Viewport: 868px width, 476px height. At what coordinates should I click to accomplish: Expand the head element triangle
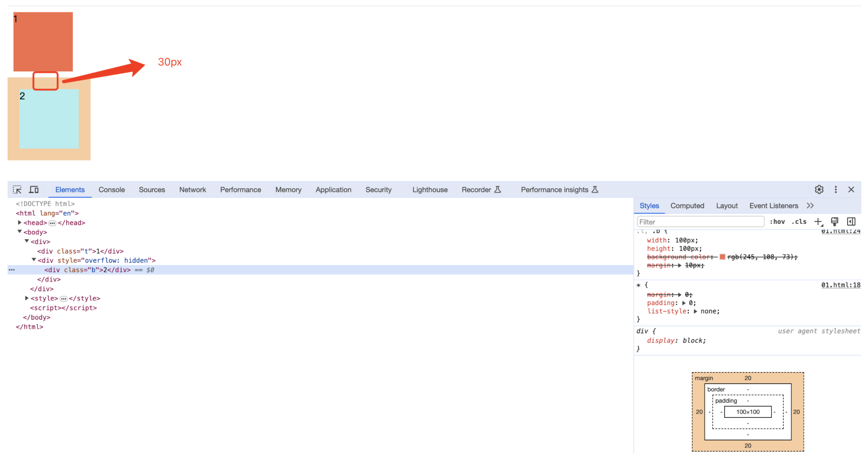pos(20,222)
